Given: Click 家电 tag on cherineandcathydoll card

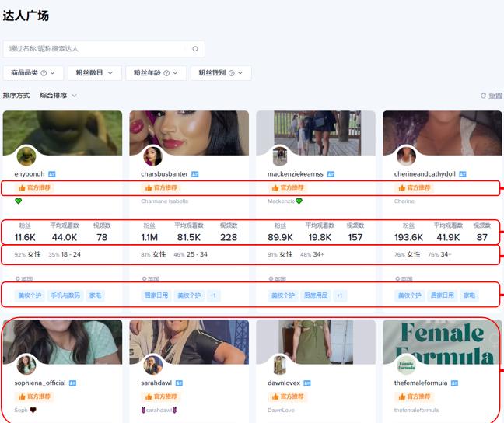Looking at the screenshot, I should (x=469, y=295).
